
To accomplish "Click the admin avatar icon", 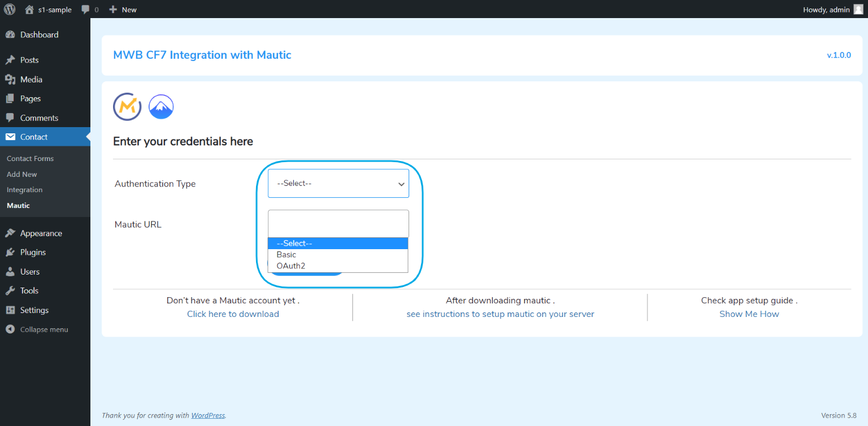I will coord(858,9).
